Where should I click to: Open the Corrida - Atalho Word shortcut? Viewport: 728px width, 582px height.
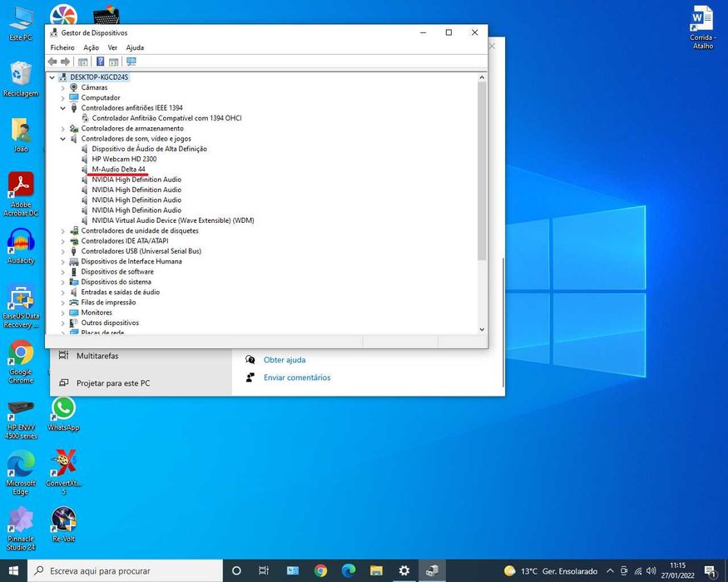coord(703,27)
